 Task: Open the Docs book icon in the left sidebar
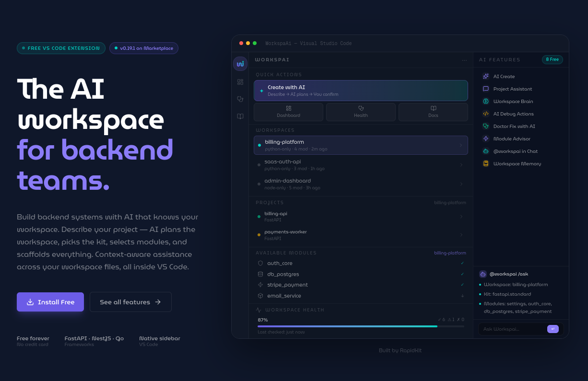(x=240, y=116)
